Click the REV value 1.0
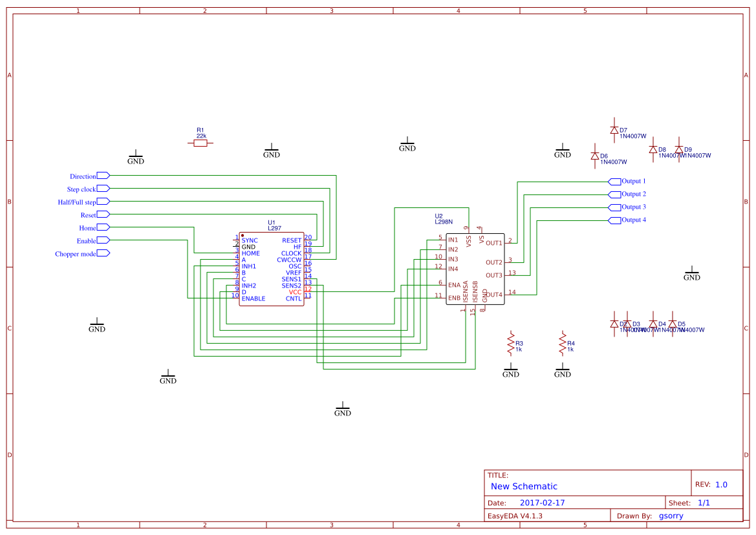This screenshot has width=756, height=535. click(721, 485)
